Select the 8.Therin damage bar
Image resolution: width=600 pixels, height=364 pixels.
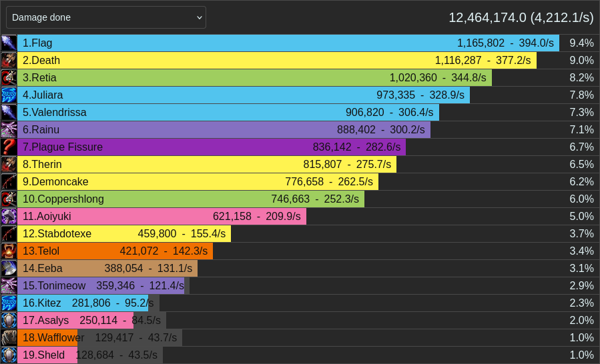pyautogui.click(x=207, y=165)
